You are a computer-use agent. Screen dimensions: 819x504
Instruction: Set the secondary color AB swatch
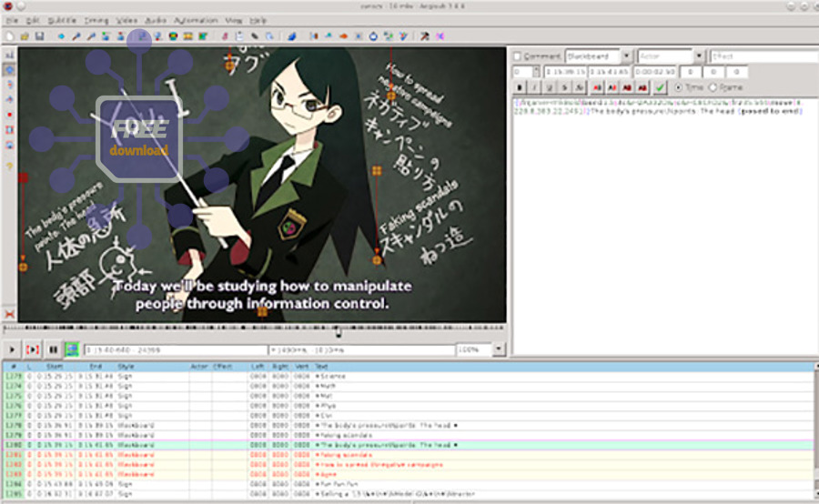point(612,87)
